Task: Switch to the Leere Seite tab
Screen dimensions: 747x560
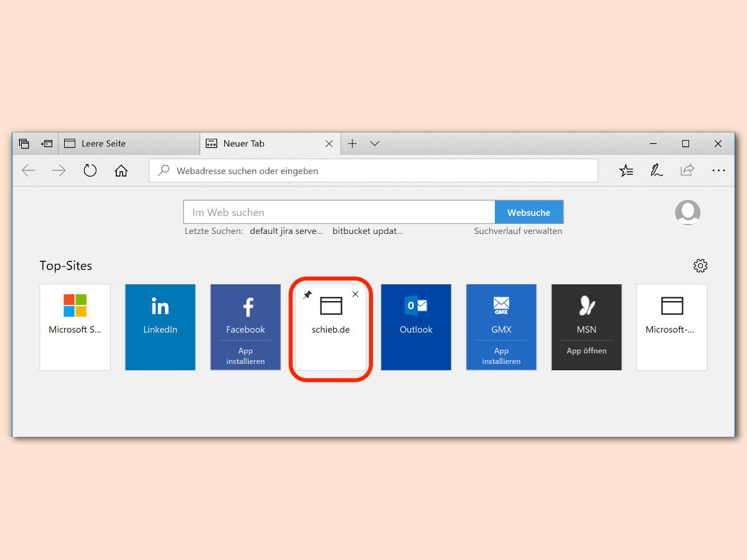Action: pyautogui.click(x=129, y=144)
